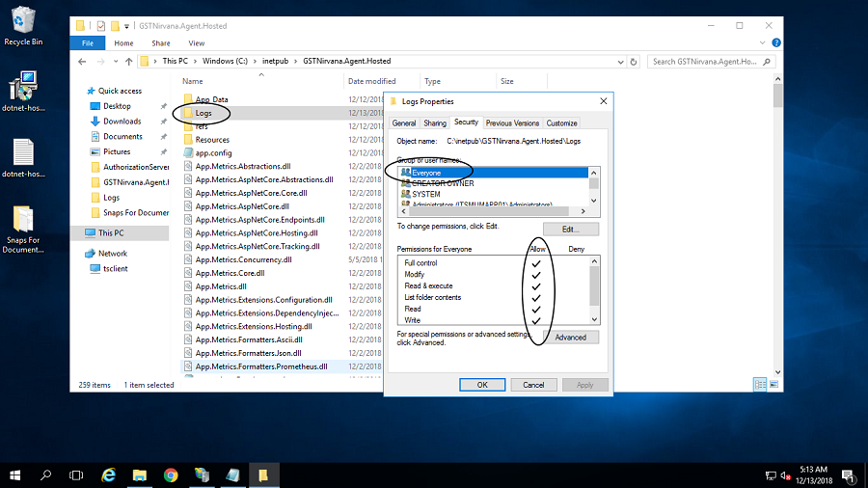868x488 pixels.
Task: Sort by the Type column header
Action: coord(432,81)
